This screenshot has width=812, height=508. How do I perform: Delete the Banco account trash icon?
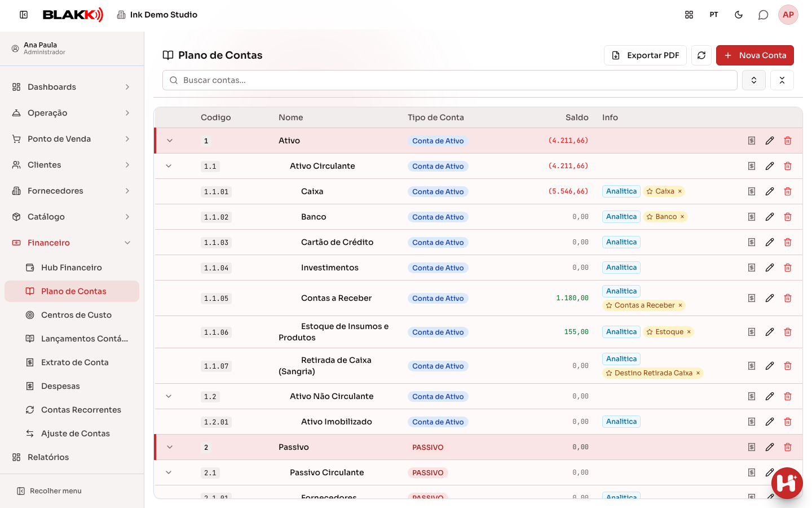(788, 217)
